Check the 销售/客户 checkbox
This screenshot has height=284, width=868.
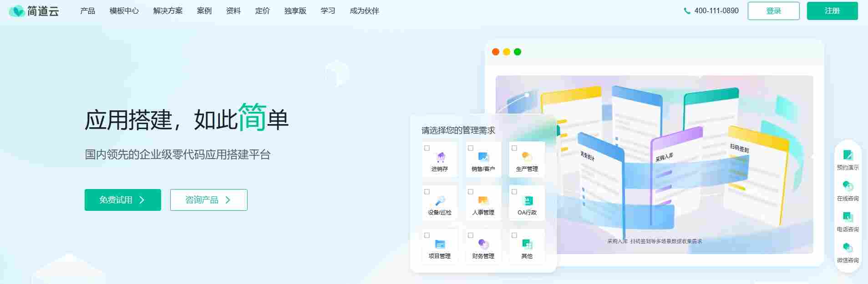pyautogui.click(x=471, y=148)
